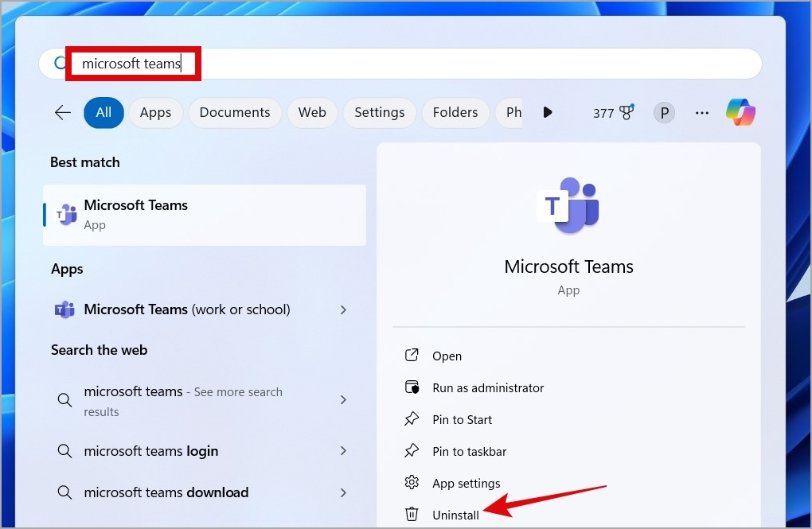Open App settings for Teams
Viewport: 812px width, 529px height.
point(466,484)
